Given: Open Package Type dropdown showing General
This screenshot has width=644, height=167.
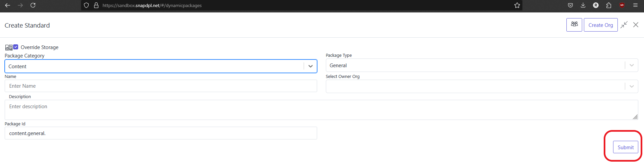Looking at the screenshot, I should (x=482, y=65).
